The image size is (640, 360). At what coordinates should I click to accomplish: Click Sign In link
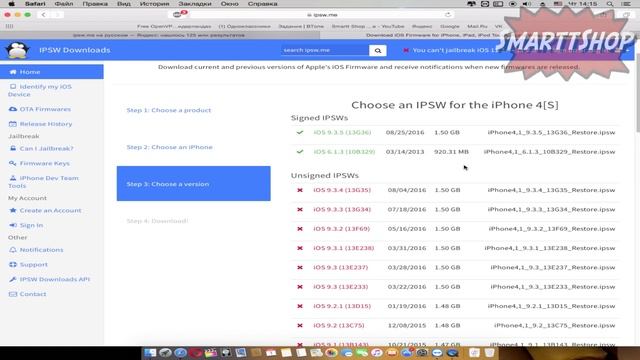pyautogui.click(x=26, y=225)
